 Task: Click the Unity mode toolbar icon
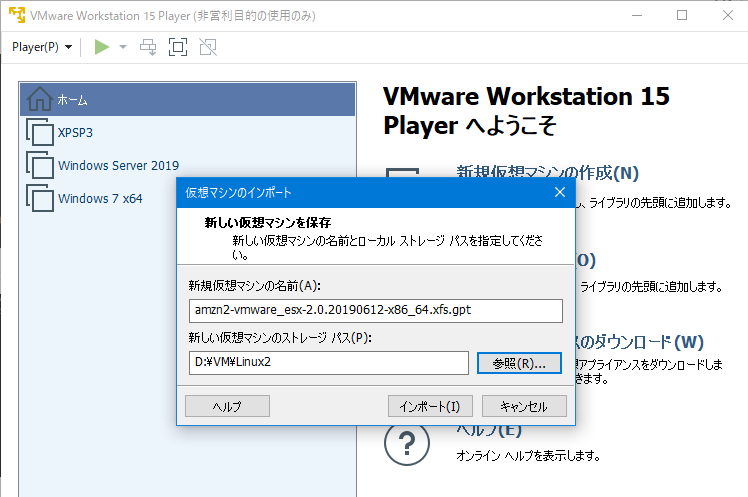coord(208,47)
